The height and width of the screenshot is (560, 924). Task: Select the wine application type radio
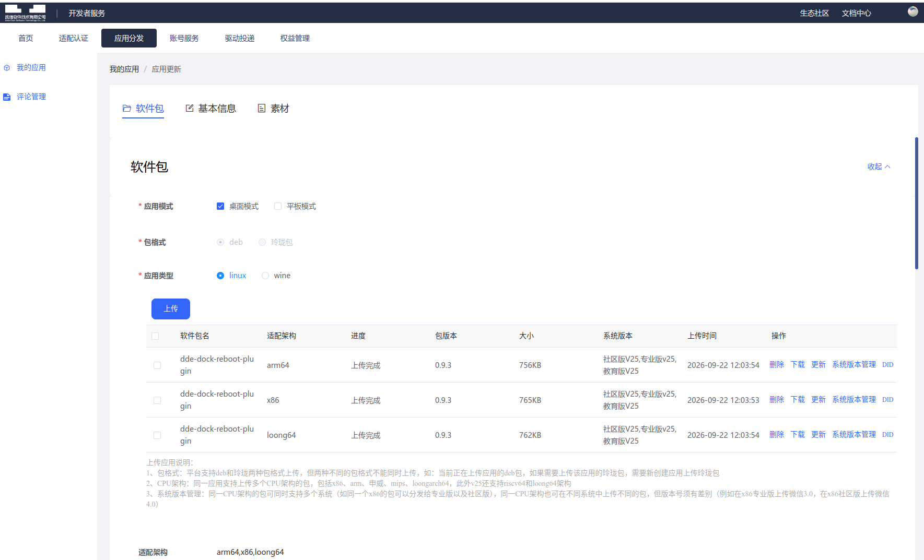(x=265, y=276)
